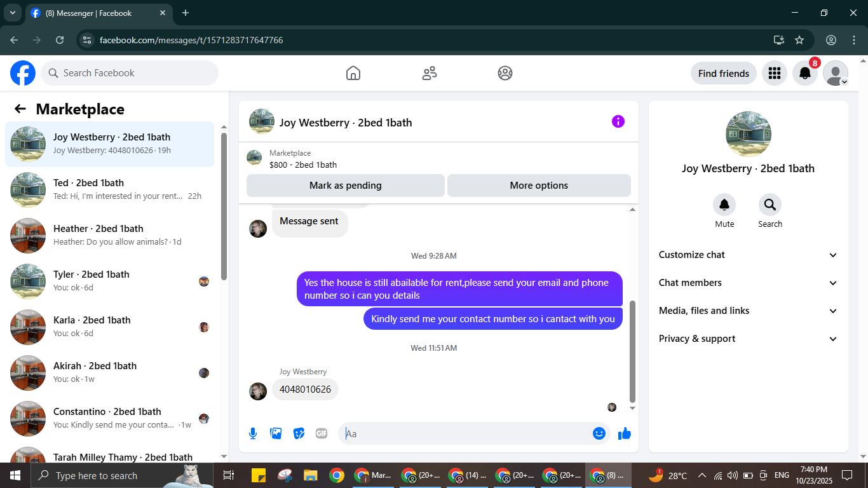This screenshot has width=868, height=488.
Task: Open Sticky Notes from taskbar
Action: point(259,475)
